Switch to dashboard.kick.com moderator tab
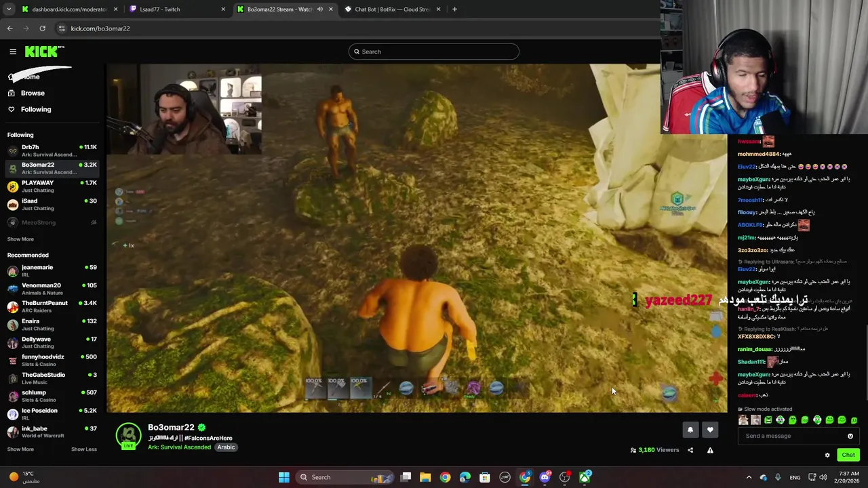868x488 pixels. pos(68,9)
